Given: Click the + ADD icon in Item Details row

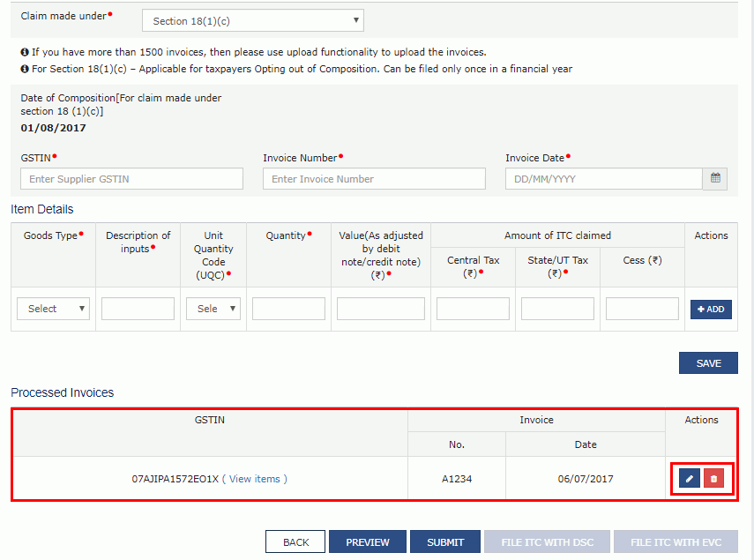Looking at the screenshot, I should (x=711, y=309).
